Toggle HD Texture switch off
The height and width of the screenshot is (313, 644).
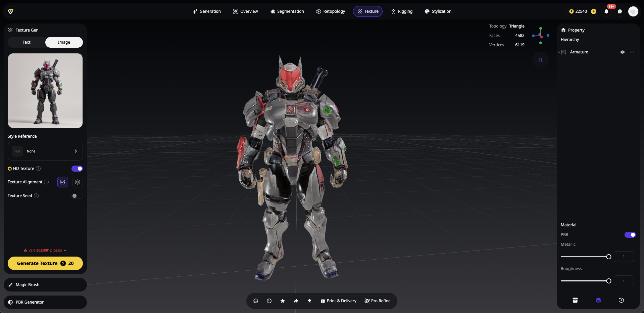(x=77, y=169)
